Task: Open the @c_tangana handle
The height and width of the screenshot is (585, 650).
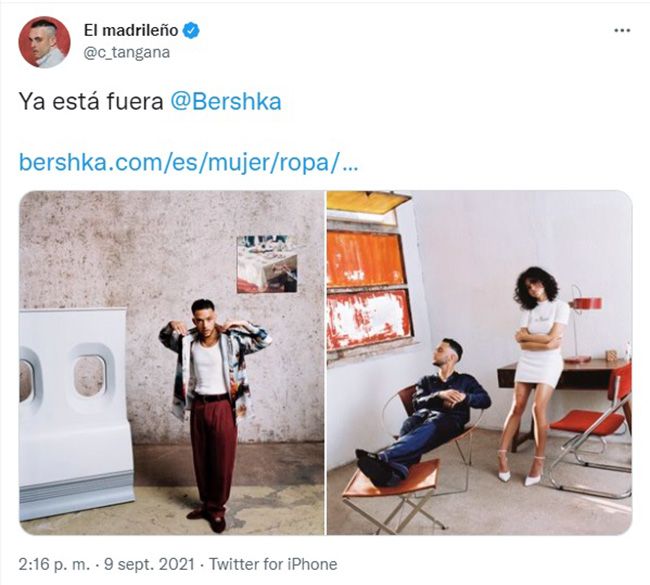Action: pos(127,53)
